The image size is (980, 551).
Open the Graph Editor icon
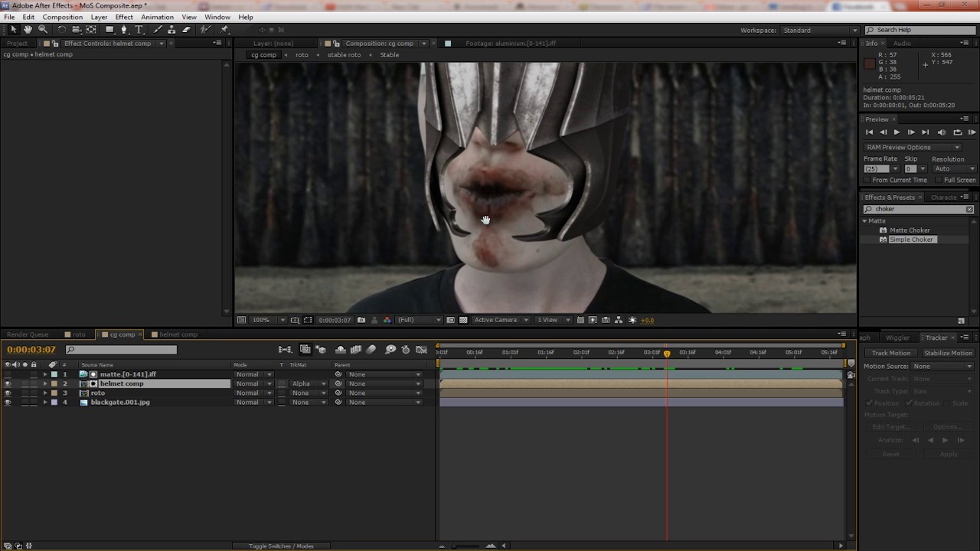tap(421, 350)
